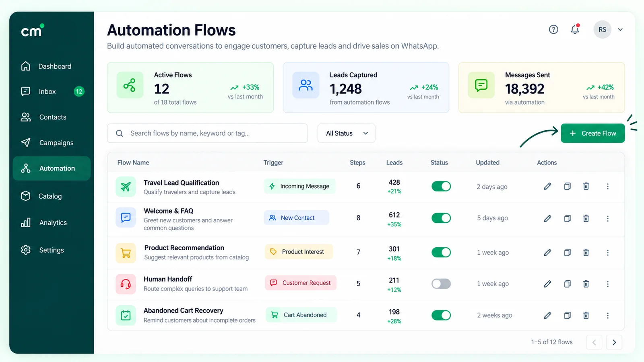Edit the Abandoned Cart Recovery flow

point(547,315)
